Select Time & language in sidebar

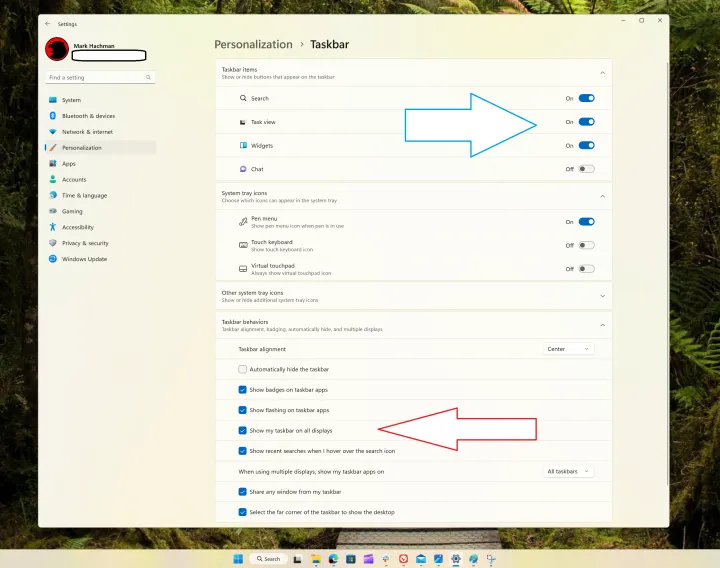point(84,195)
